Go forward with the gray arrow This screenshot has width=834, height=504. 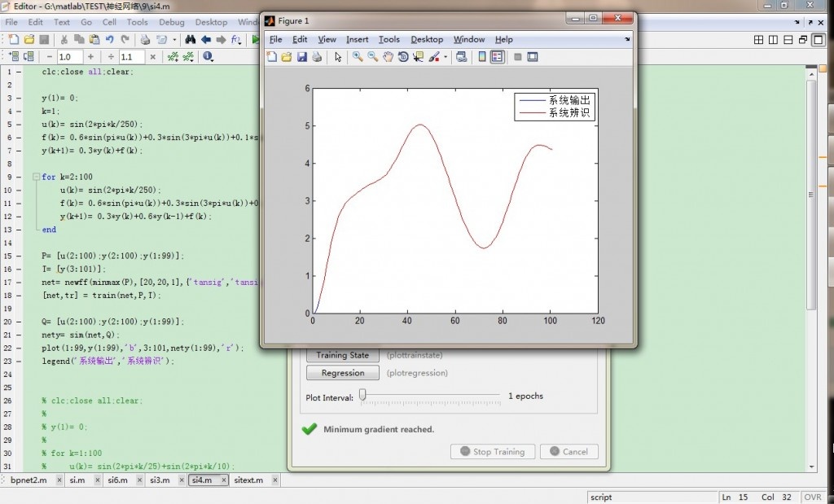click(x=221, y=39)
